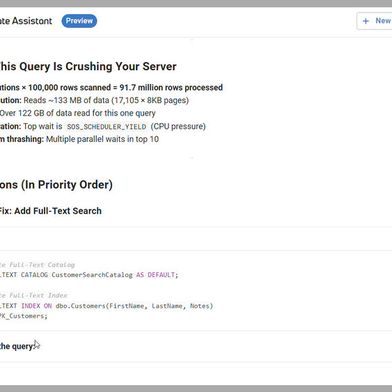Start a new chat with New button
This screenshot has width=392, height=392.
tap(374, 21)
